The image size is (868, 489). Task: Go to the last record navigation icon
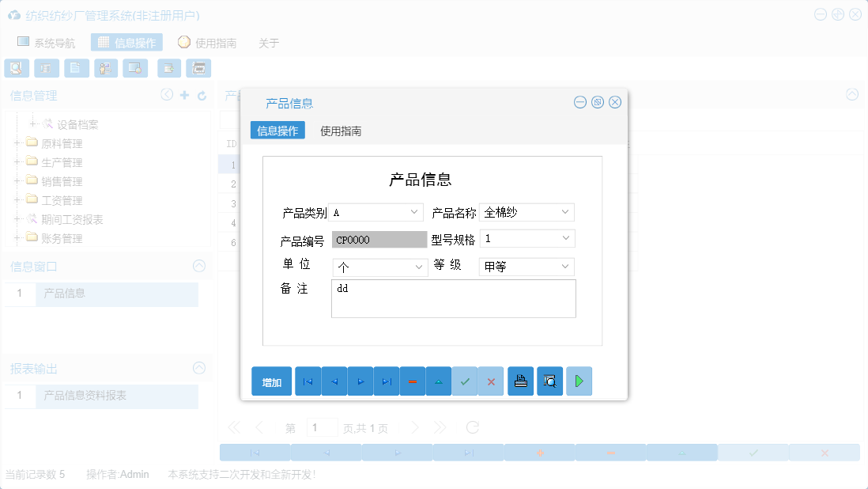pyautogui.click(x=386, y=381)
